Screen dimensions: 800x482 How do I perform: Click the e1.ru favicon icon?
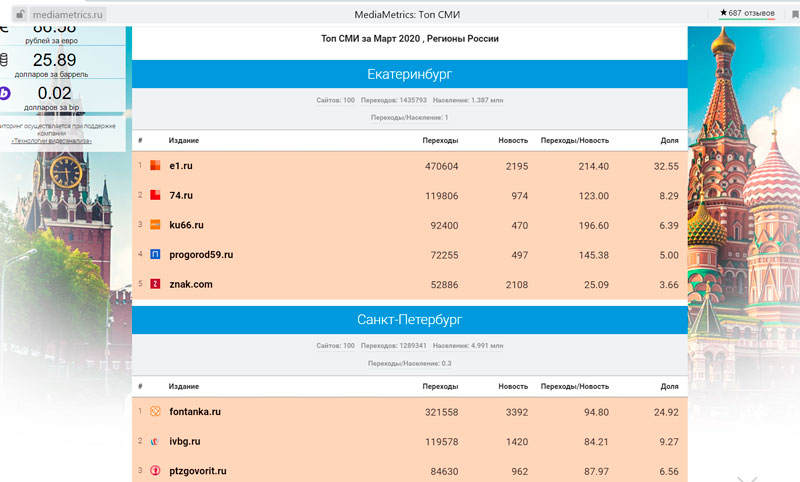[155, 166]
